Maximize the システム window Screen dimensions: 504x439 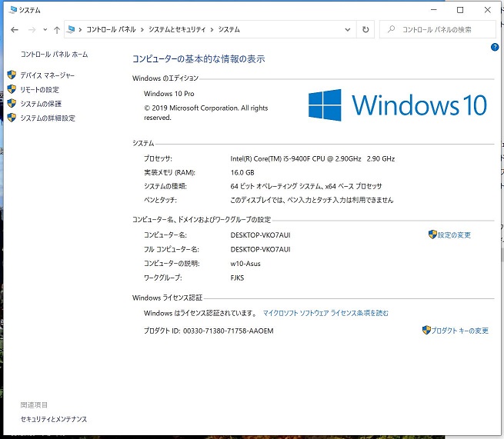click(x=460, y=10)
